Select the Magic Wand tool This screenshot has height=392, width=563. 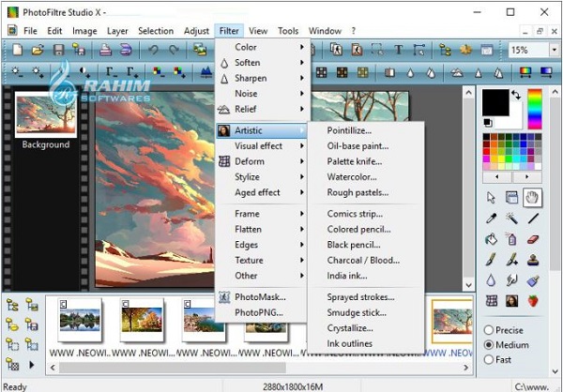pos(512,219)
